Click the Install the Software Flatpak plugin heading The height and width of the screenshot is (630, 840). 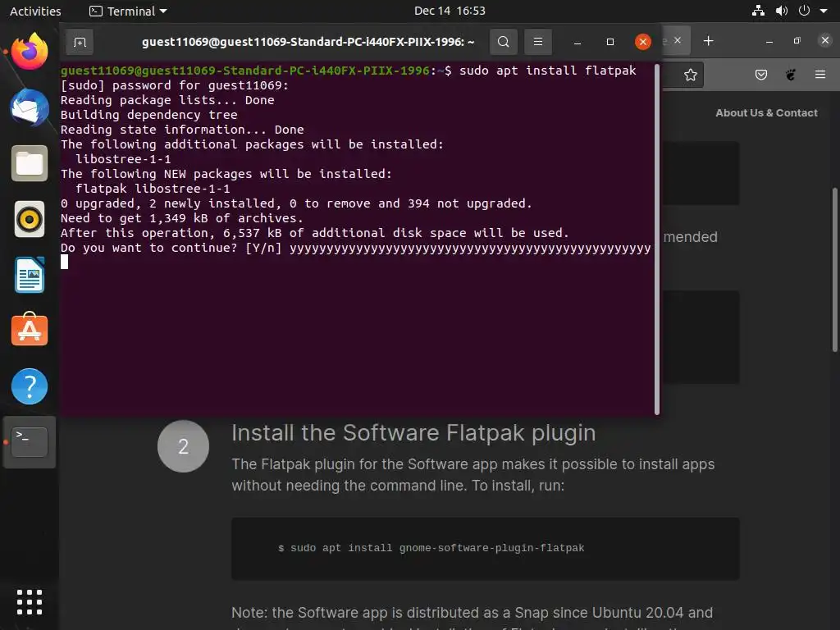tap(413, 433)
